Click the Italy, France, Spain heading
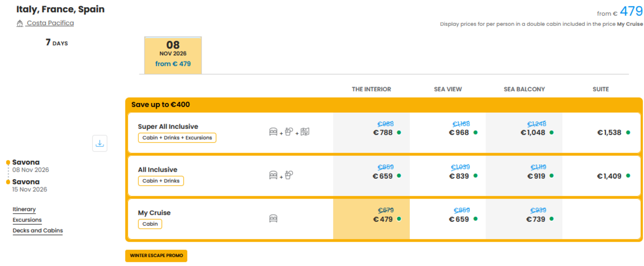Image resolution: width=644 pixels, height=266 pixels. point(60,9)
